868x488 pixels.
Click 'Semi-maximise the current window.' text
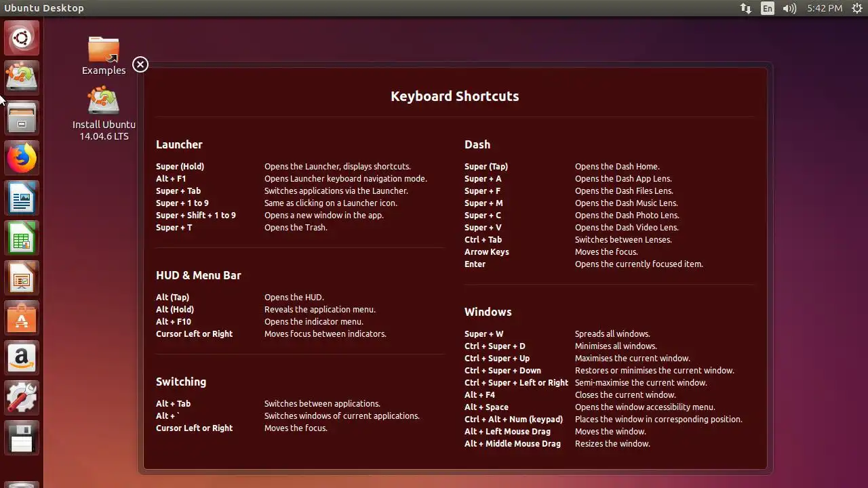641,383
